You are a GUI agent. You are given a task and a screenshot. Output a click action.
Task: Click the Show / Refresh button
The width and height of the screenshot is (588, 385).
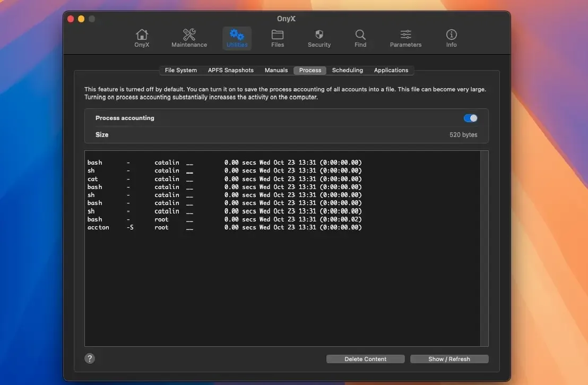pos(449,359)
